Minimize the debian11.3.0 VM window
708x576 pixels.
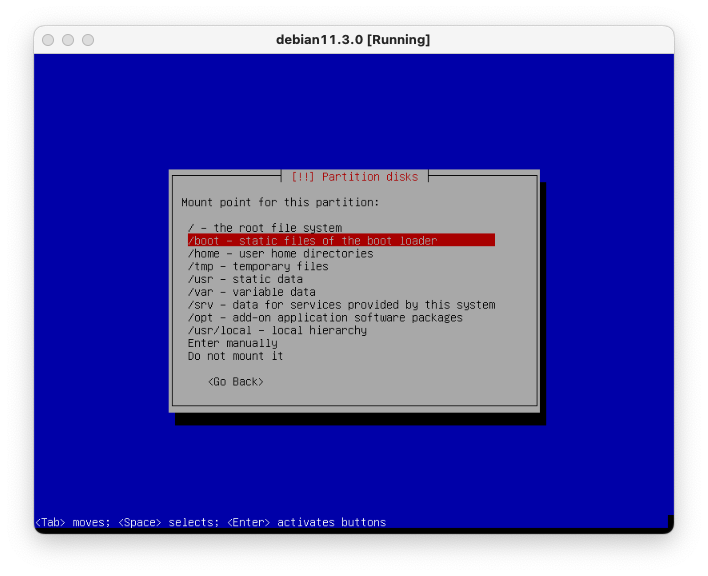[x=68, y=40]
